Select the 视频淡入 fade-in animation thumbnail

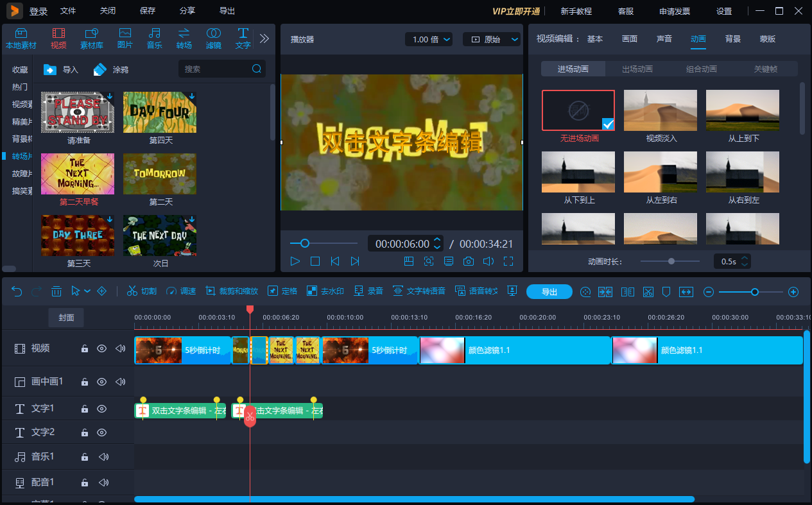click(x=660, y=110)
